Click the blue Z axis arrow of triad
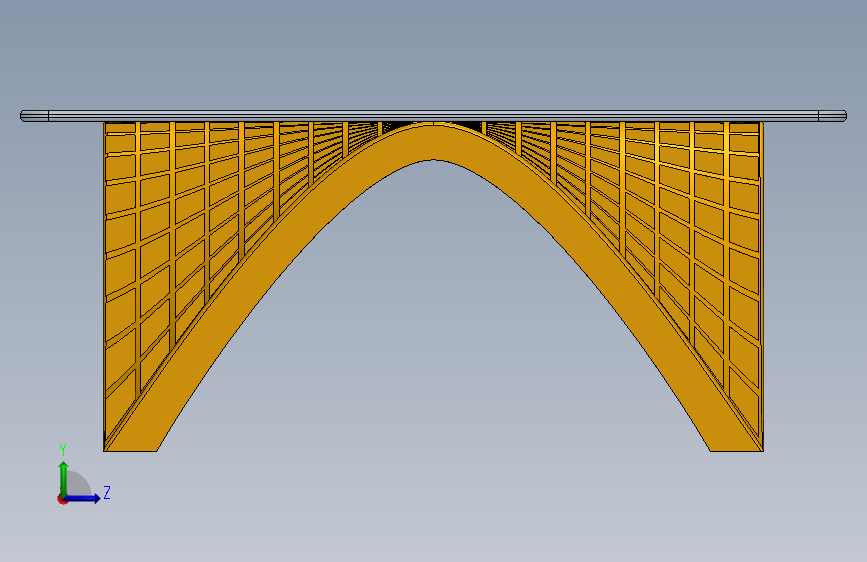Image resolution: width=867 pixels, height=562 pixels. (83, 498)
